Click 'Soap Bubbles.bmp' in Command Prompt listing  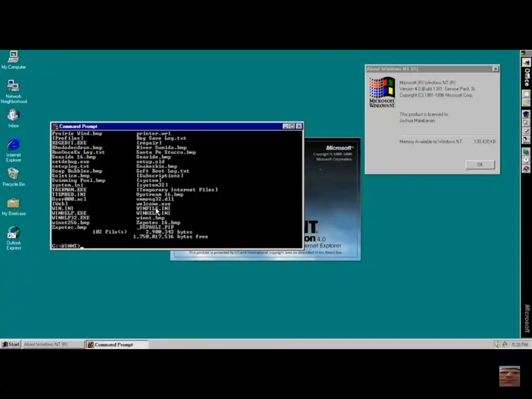77,171
